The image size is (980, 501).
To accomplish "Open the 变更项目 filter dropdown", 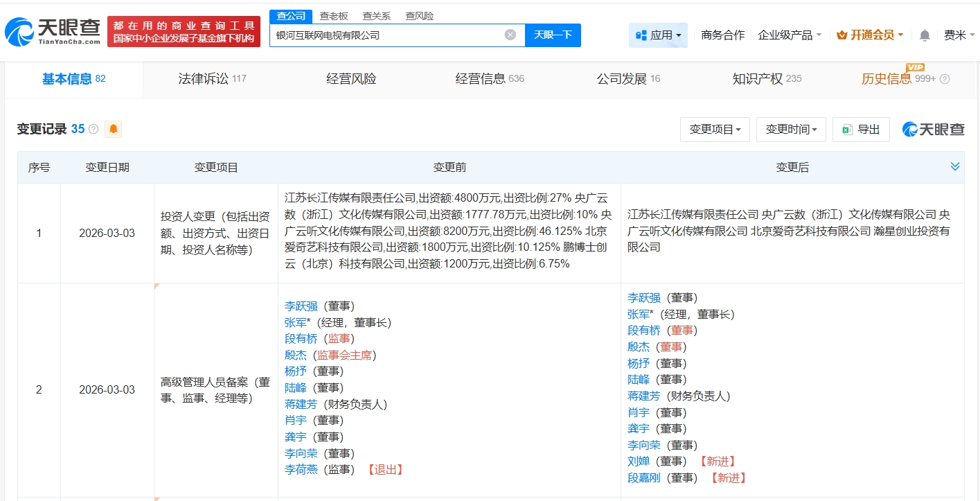I will pyautogui.click(x=715, y=130).
